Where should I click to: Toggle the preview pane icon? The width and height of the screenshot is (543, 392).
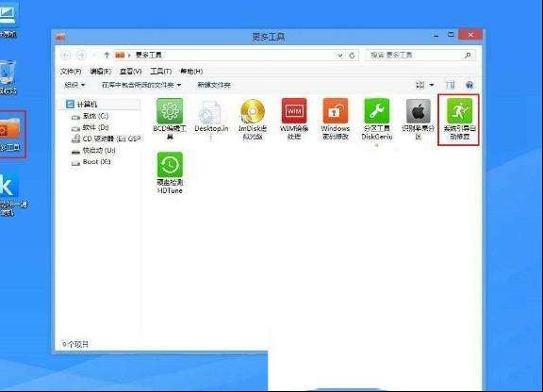tap(451, 85)
